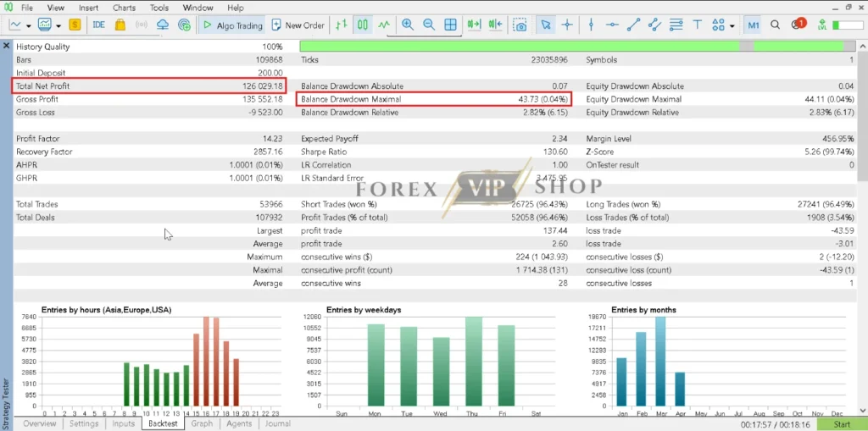Click the LVL connection level icon
Viewport: 868px width, 431px height.
pyautogui.click(x=821, y=25)
